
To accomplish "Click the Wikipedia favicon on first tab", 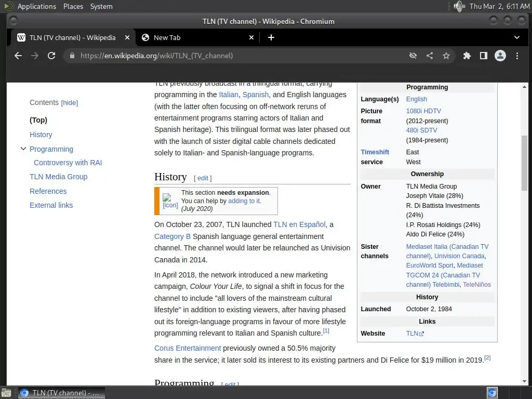I will pos(21,37).
